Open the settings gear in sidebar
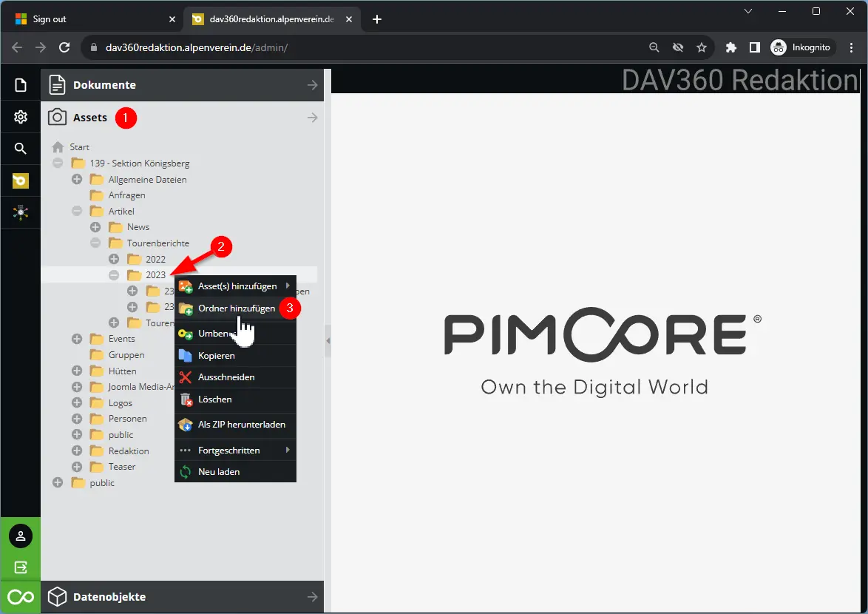868x614 pixels. pyautogui.click(x=20, y=117)
